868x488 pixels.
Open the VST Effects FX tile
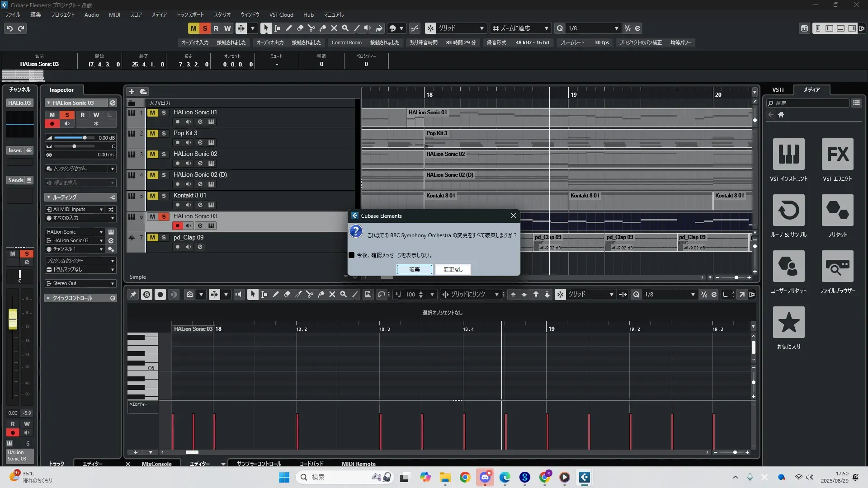point(837,154)
